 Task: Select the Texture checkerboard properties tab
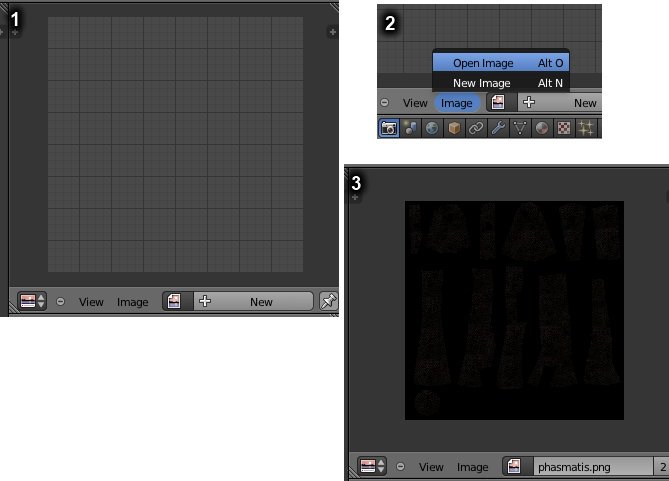point(564,128)
